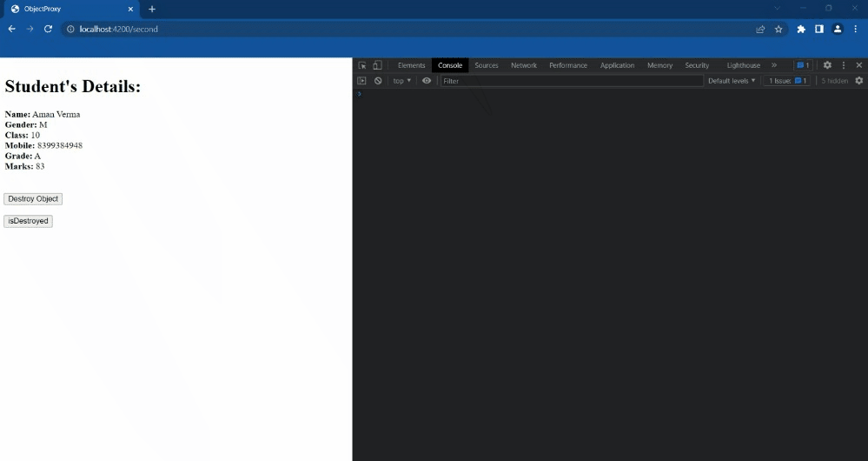Focus the console Filter field
Image resolution: width=868 pixels, height=461 pixels.
(572, 81)
